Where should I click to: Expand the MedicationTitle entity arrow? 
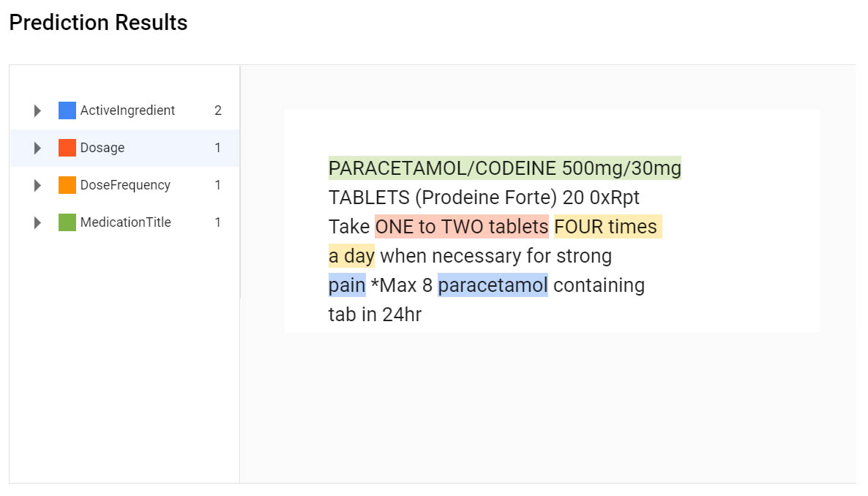(38, 223)
